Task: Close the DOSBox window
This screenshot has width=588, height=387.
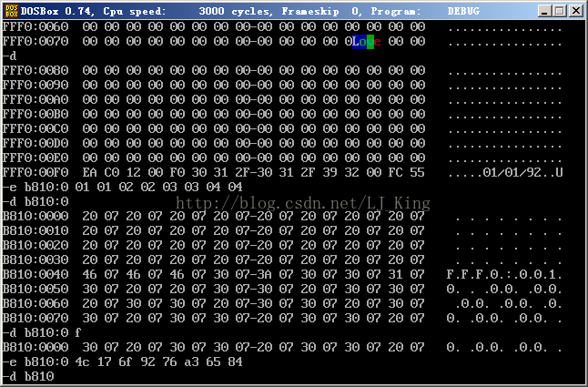Action: click(575, 11)
